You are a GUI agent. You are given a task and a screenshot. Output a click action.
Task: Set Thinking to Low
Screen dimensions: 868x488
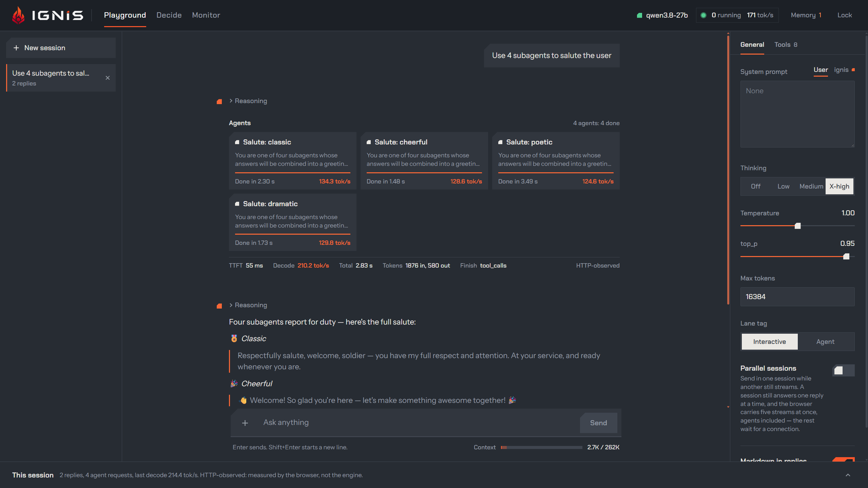pos(783,186)
